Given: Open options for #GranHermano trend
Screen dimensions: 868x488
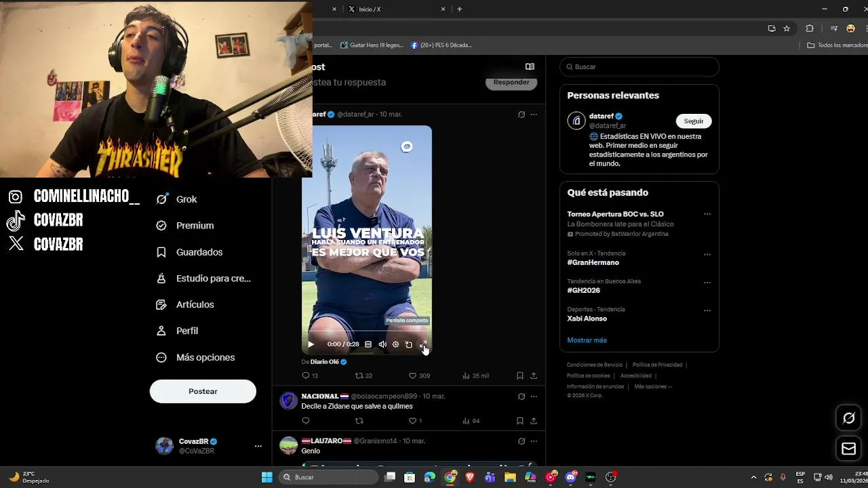Looking at the screenshot, I should pos(707,255).
